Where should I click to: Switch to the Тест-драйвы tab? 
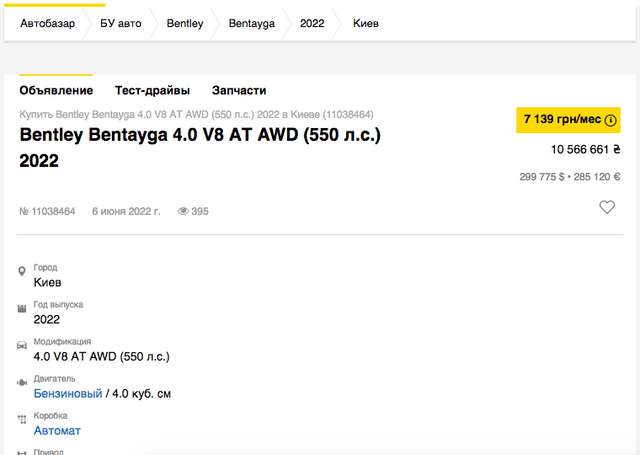tap(152, 90)
